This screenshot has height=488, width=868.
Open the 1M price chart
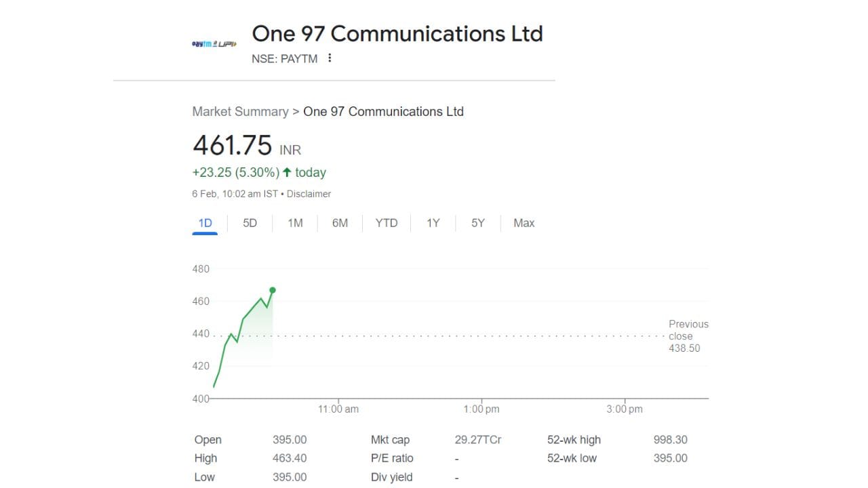pos(294,223)
